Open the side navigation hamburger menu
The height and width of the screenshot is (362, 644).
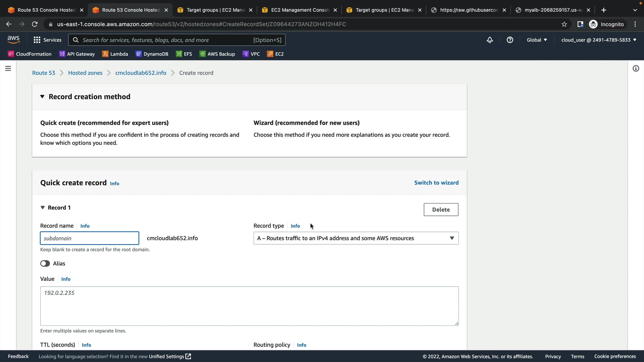point(8,68)
